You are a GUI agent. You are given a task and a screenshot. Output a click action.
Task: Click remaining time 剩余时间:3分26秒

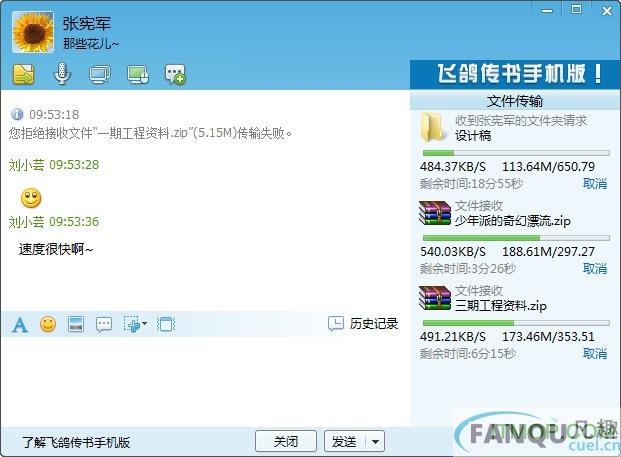click(468, 269)
